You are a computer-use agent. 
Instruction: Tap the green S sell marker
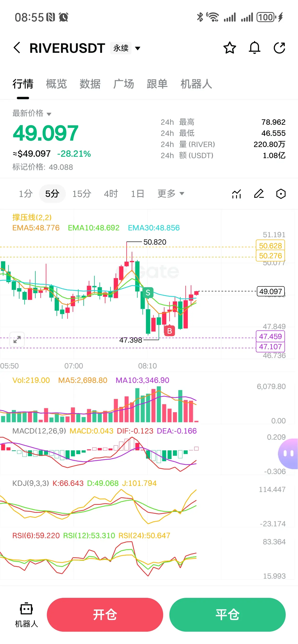coord(148,292)
